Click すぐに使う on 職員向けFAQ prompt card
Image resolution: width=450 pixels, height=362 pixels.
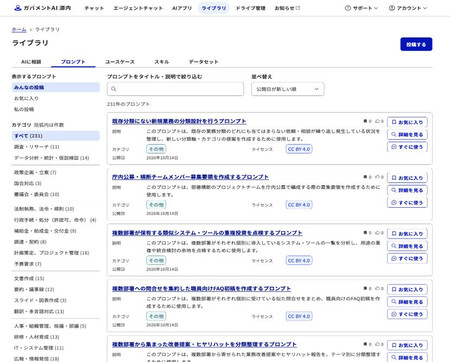click(407, 314)
